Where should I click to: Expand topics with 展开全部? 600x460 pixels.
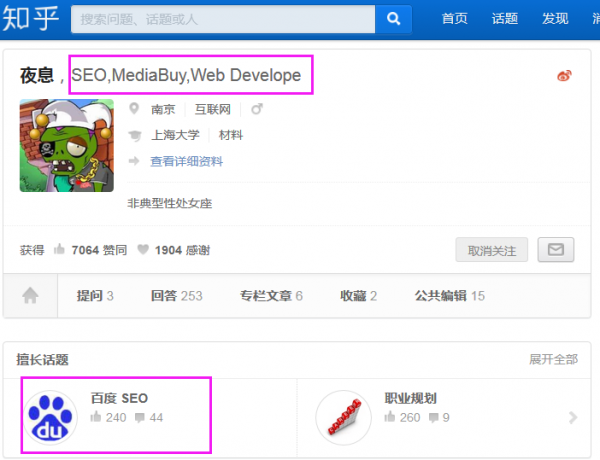[x=553, y=359]
